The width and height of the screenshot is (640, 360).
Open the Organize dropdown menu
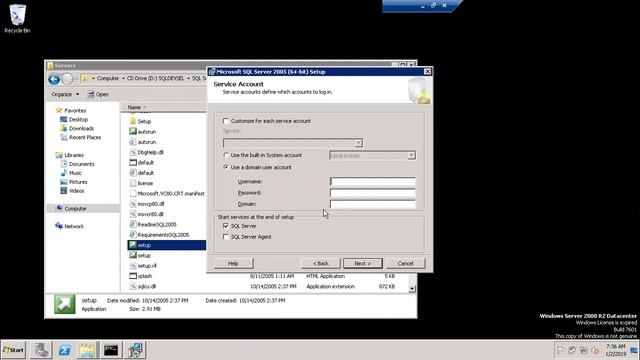tap(65, 94)
